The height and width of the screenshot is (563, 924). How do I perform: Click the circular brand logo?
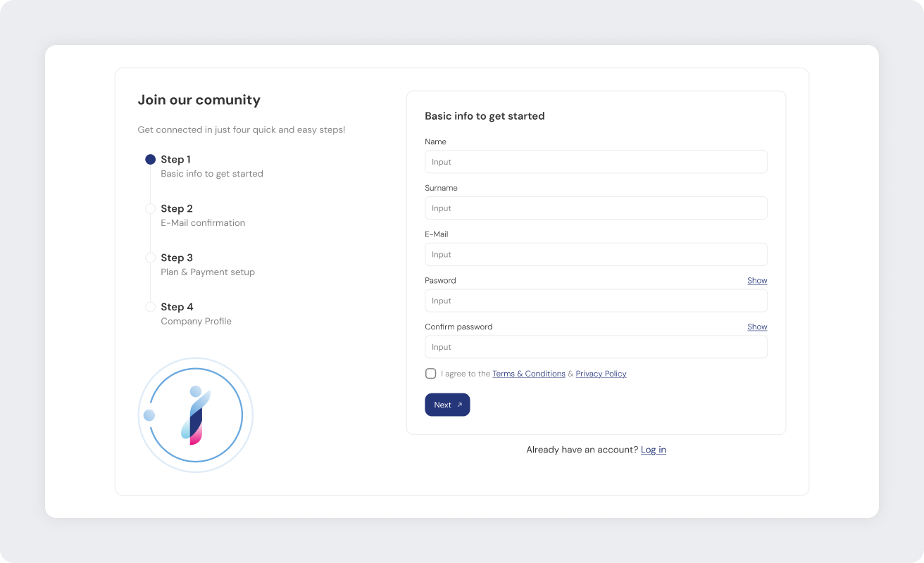(x=196, y=415)
